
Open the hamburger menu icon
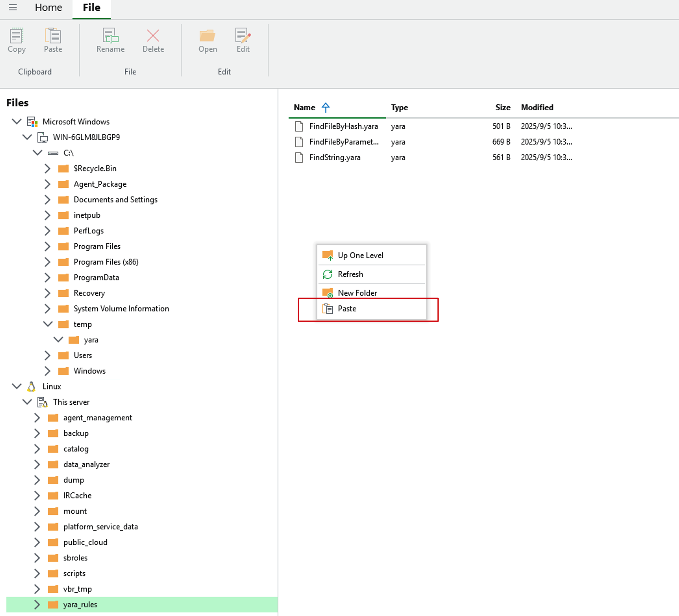click(13, 7)
